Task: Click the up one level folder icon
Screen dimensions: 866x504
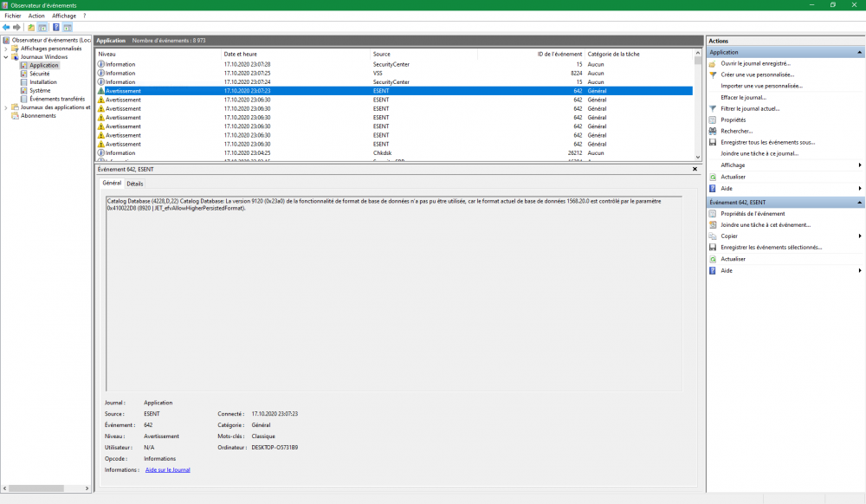Action: click(x=31, y=27)
